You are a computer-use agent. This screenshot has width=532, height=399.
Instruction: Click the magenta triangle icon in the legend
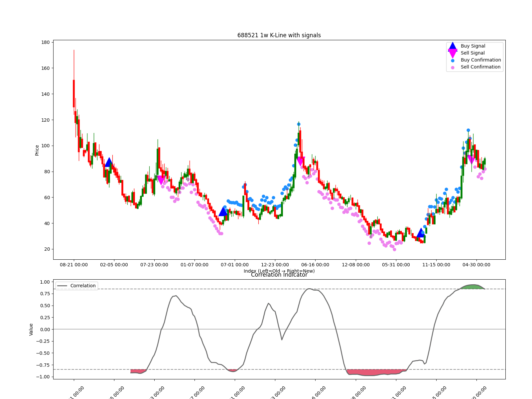point(453,53)
